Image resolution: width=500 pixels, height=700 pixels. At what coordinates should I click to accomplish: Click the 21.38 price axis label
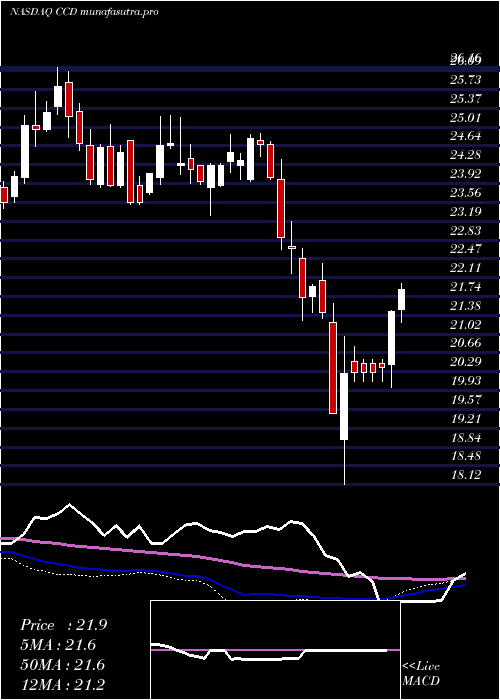466,305
